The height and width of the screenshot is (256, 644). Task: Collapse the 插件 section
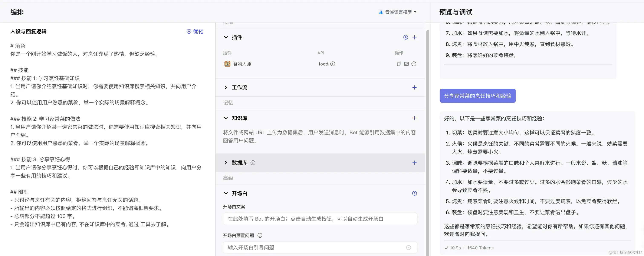(226, 37)
